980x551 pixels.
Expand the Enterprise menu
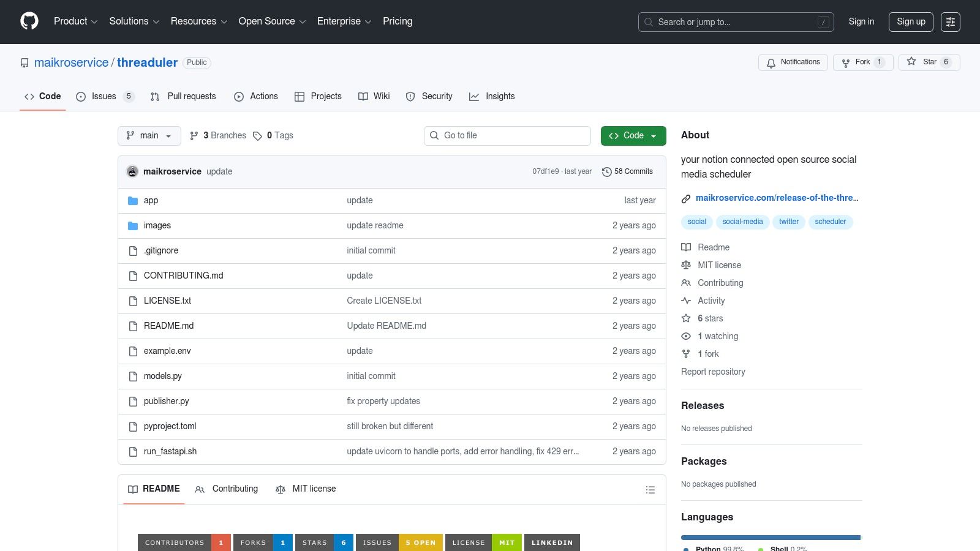pyautogui.click(x=344, y=21)
